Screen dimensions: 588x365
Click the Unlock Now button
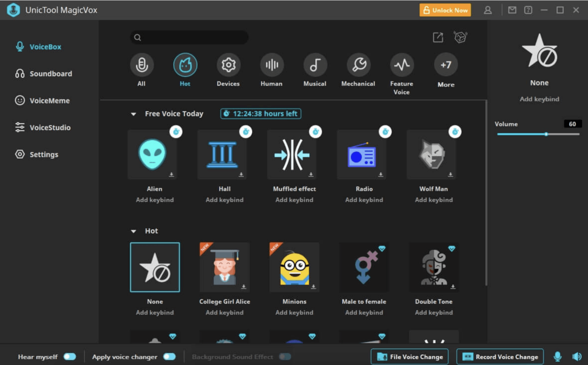tap(444, 9)
